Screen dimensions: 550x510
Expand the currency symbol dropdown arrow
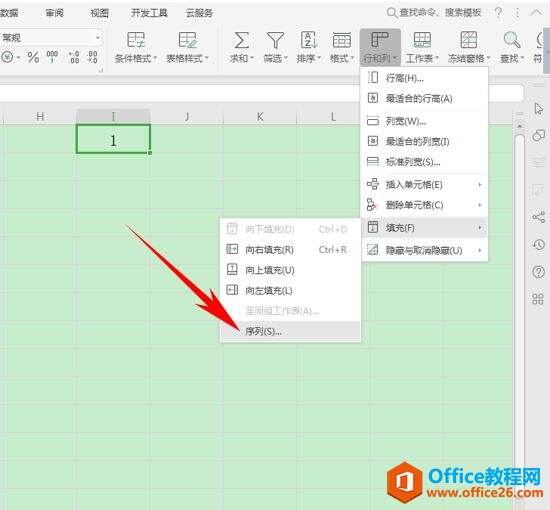pos(18,57)
